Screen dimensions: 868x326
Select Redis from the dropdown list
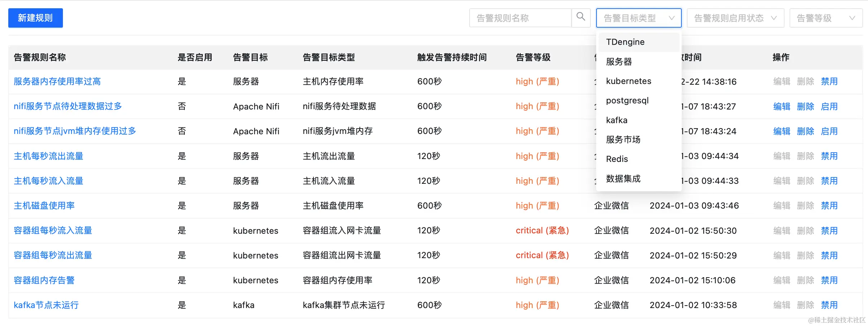point(617,159)
